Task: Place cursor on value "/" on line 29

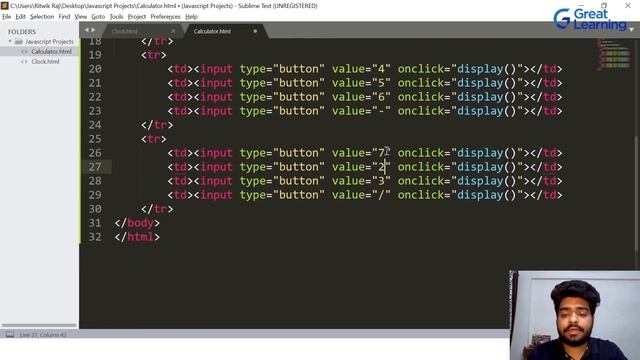Action: point(381,195)
